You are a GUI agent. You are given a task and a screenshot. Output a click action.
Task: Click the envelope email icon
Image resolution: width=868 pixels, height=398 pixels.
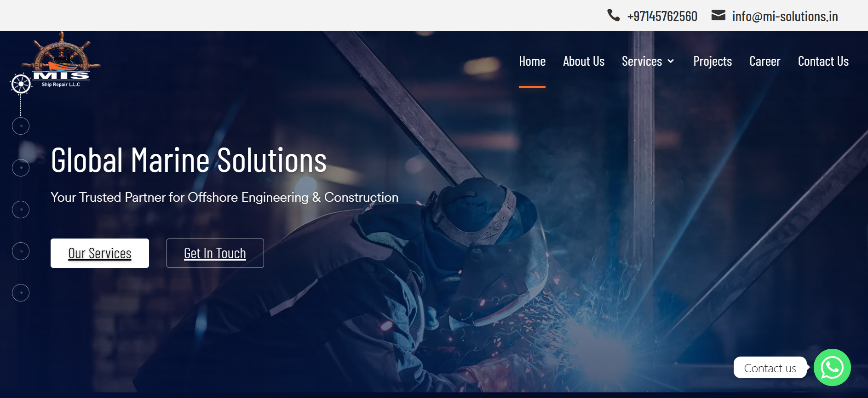(718, 16)
